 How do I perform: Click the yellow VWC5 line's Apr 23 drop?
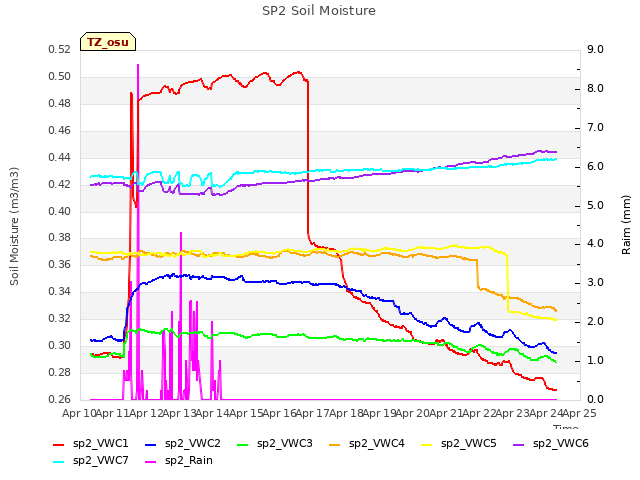(x=508, y=283)
